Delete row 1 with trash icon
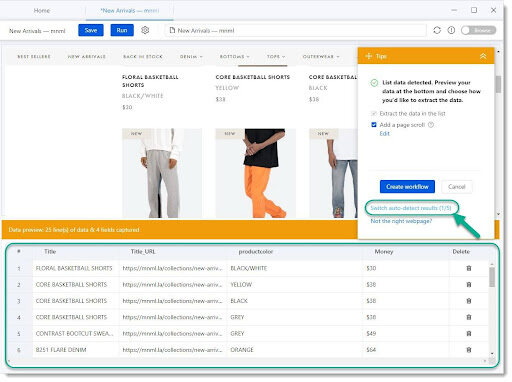Viewport: 512px width, 382px height. pos(469,268)
